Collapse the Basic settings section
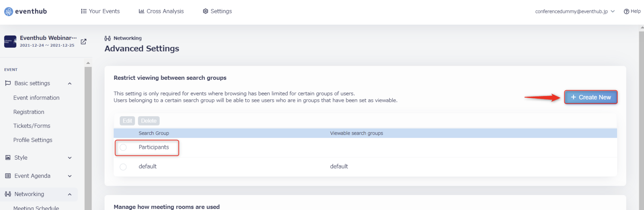Image resolution: width=644 pixels, height=210 pixels. tap(70, 84)
